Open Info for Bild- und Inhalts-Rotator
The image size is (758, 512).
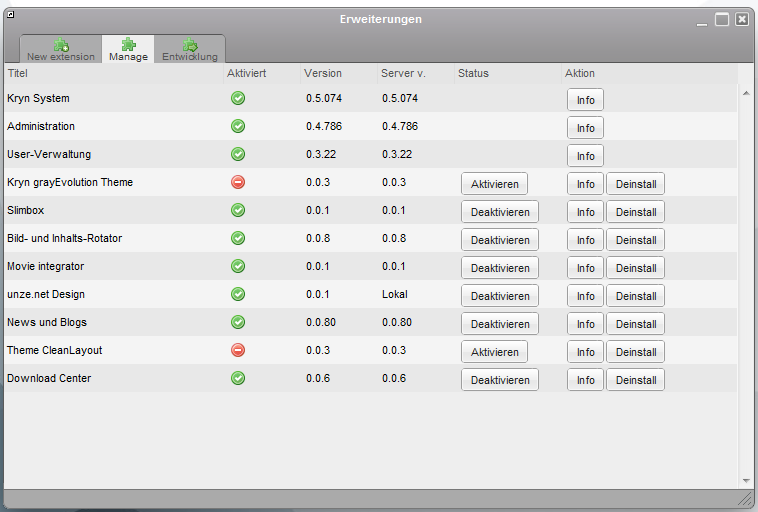pyautogui.click(x=585, y=240)
